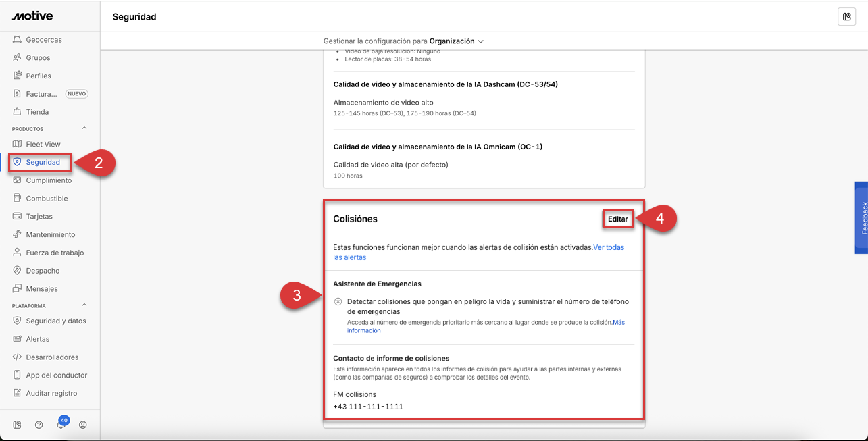Open Geocercas icon in sidebar
The width and height of the screenshot is (868, 441).
tap(18, 40)
